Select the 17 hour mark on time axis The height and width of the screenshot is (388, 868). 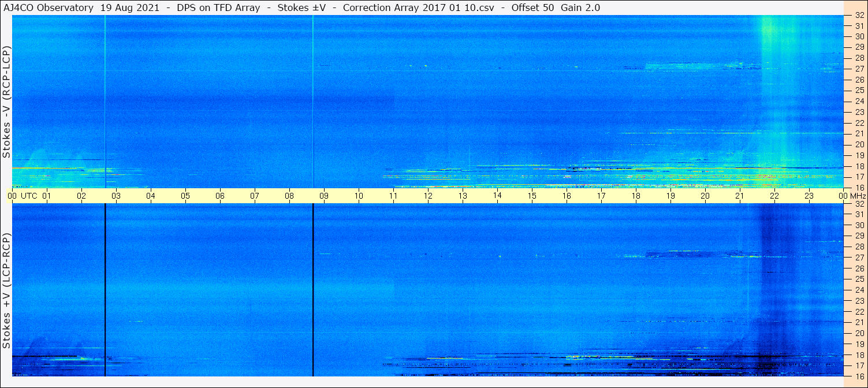tap(601, 196)
